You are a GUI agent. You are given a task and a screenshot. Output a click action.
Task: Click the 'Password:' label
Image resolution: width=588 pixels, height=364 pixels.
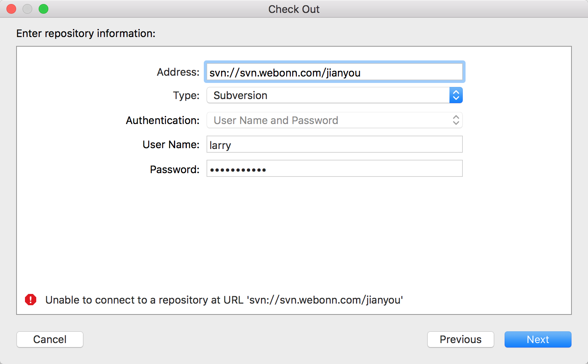coord(174,170)
